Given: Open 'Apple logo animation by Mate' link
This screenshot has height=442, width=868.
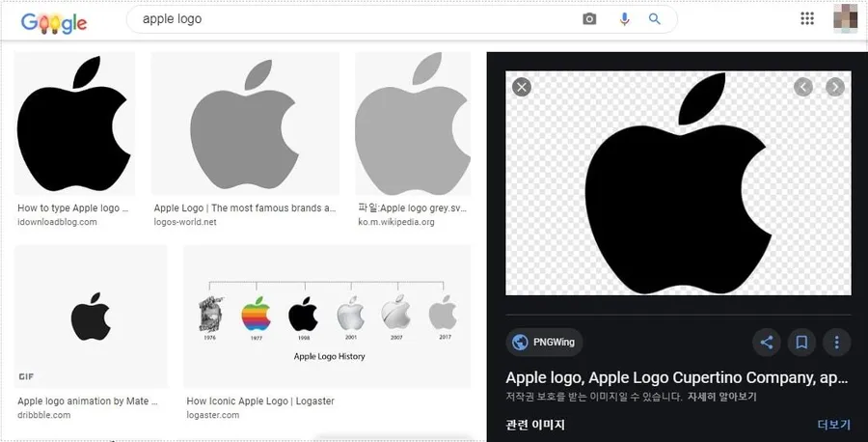Looking at the screenshot, I should coord(88,401).
